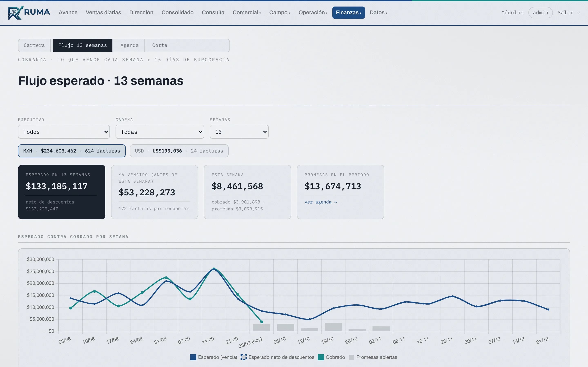Image resolution: width=588 pixels, height=367 pixels.
Task: Follow the ver agenda link
Action: coord(321,202)
